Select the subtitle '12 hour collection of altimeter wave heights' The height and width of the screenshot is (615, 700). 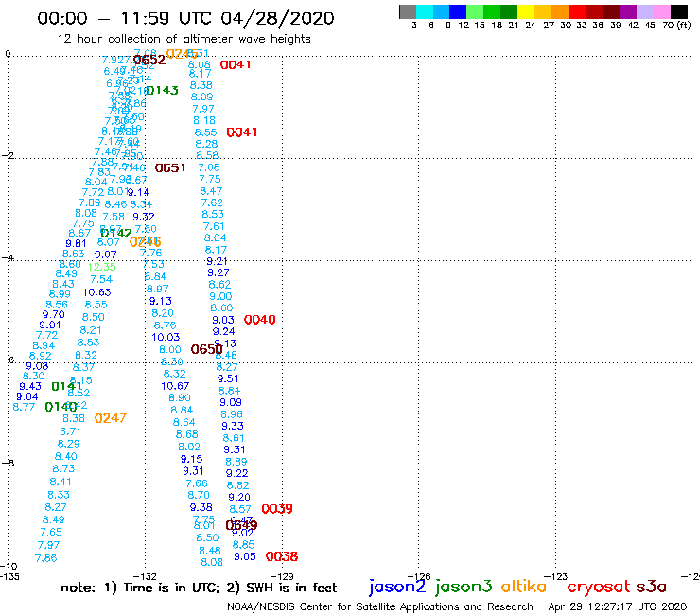184,39
